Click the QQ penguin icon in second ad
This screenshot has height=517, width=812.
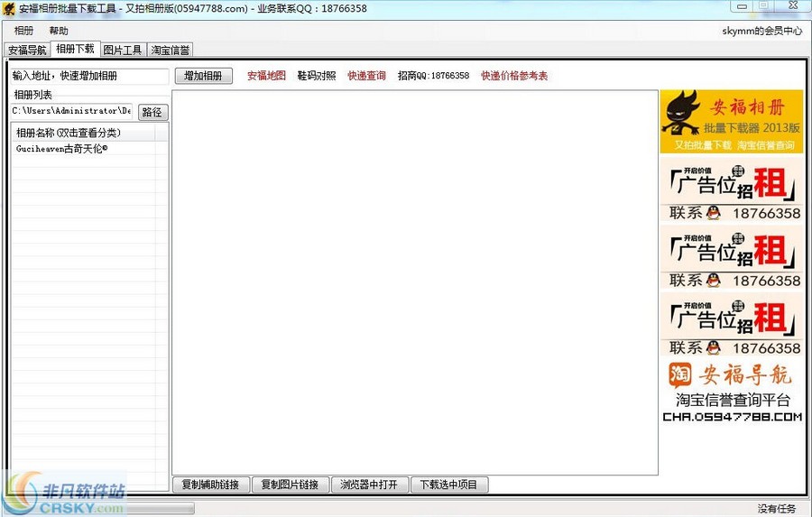tap(714, 281)
